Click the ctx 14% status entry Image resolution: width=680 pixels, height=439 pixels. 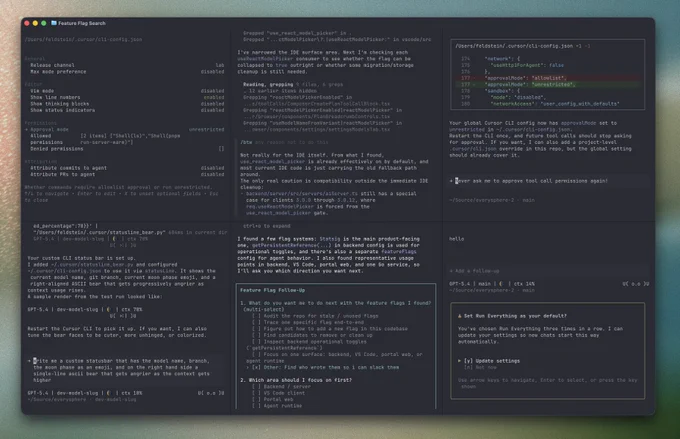click(x=524, y=284)
